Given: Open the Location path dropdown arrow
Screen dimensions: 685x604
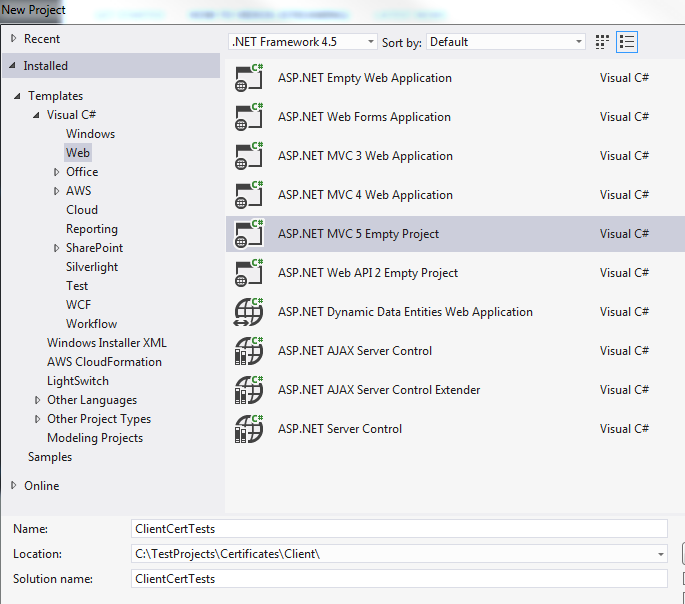Looking at the screenshot, I should (661, 554).
